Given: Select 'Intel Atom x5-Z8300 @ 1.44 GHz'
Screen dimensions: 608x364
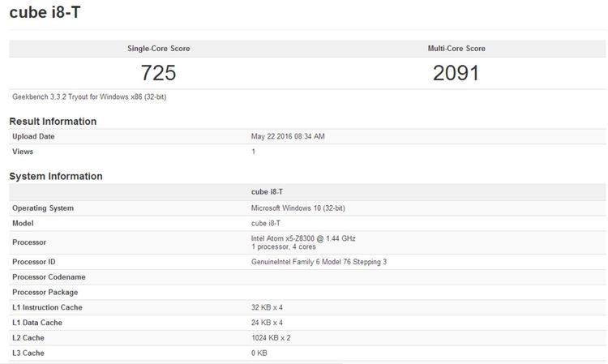Looking at the screenshot, I should pos(303,238).
